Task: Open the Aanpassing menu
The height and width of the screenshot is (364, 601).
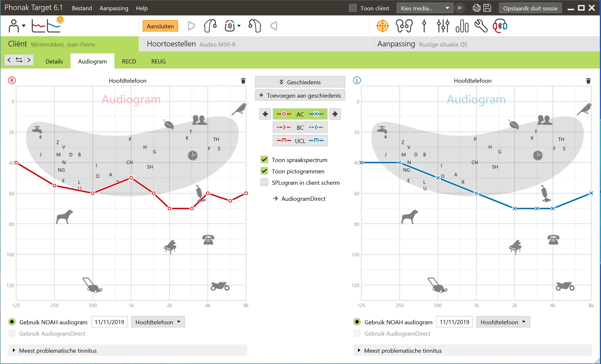Action: point(114,8)
